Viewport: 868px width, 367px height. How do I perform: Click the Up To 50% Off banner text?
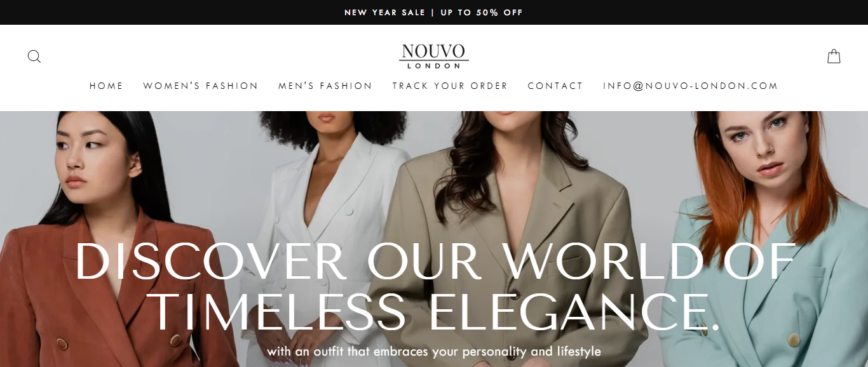tap(482, 13)
